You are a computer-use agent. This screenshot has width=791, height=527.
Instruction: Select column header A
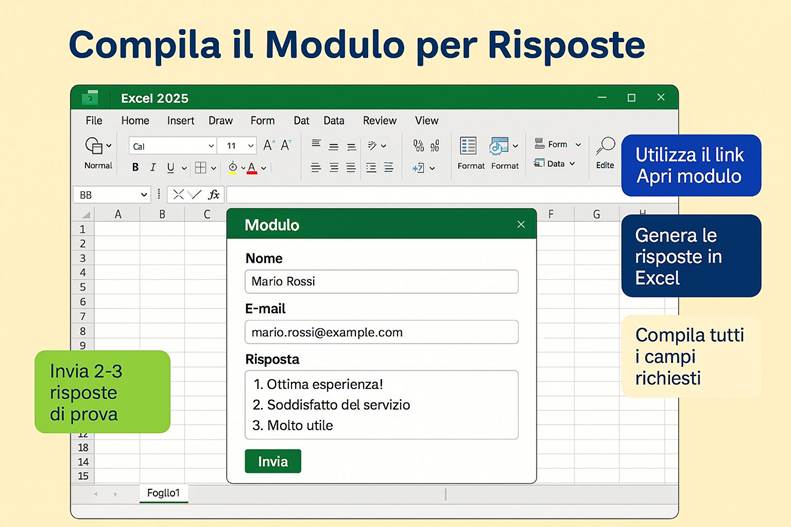pos(118,214)
